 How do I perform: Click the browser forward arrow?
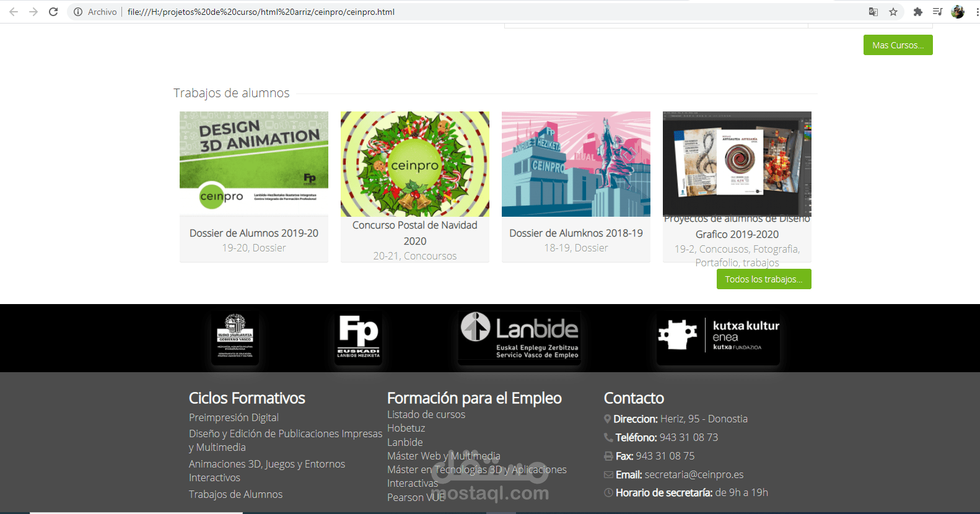(33, 12)
